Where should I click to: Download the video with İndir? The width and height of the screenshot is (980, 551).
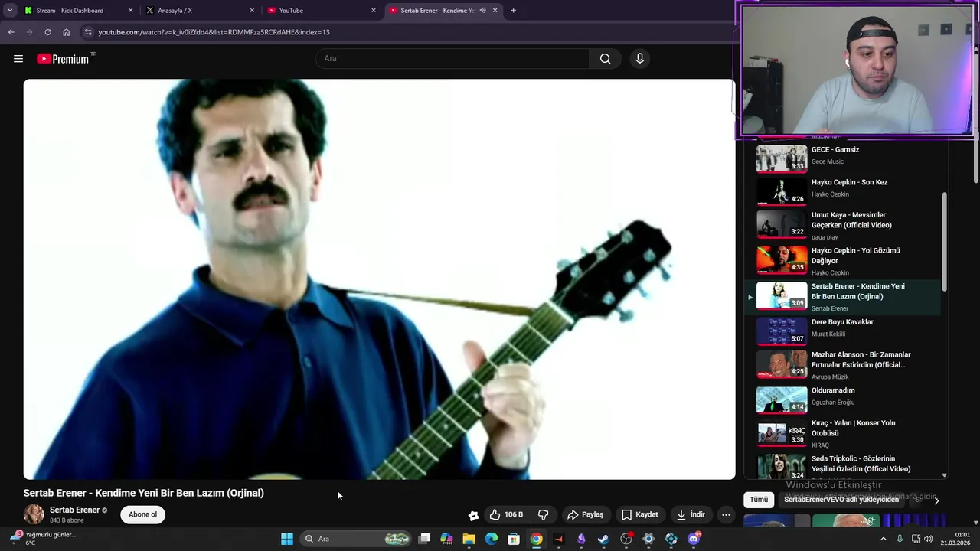tap(690, 514)
